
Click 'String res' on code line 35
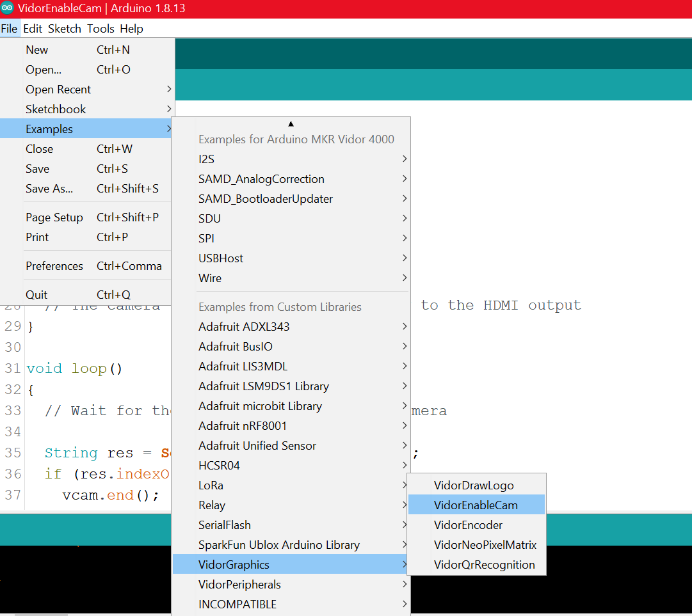pyautogui.click(x=89, y=453)
